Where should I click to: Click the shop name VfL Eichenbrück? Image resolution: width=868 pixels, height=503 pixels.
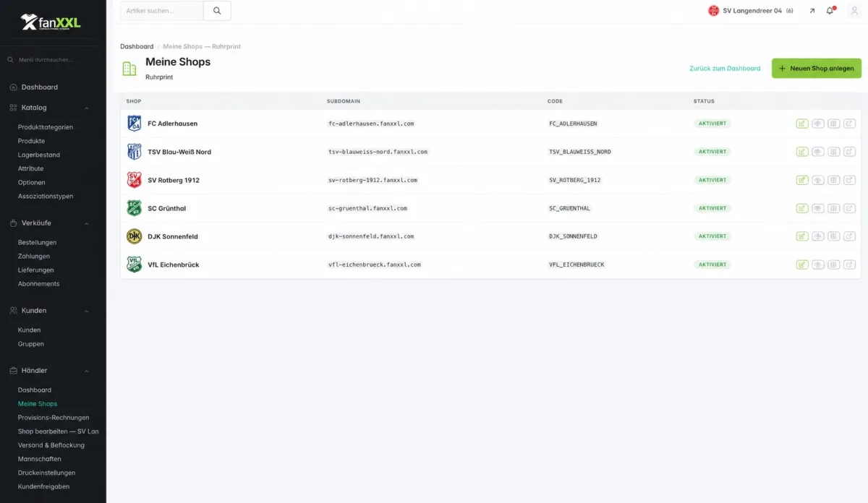coord(174,265)
